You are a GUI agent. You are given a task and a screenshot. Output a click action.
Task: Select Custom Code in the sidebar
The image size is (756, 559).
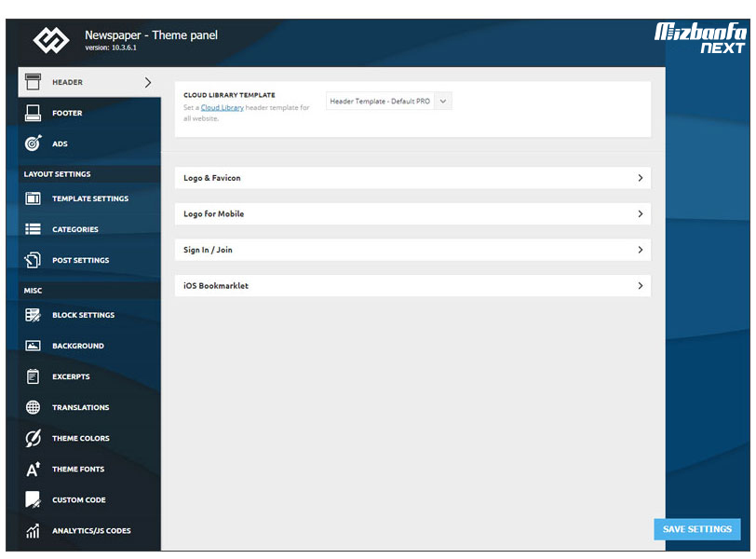click(89, 499)
